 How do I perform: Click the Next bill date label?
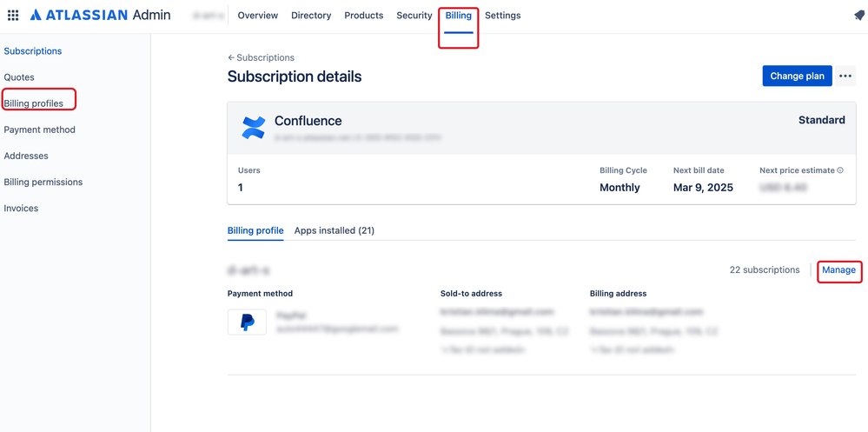click(x=699, y=170)
